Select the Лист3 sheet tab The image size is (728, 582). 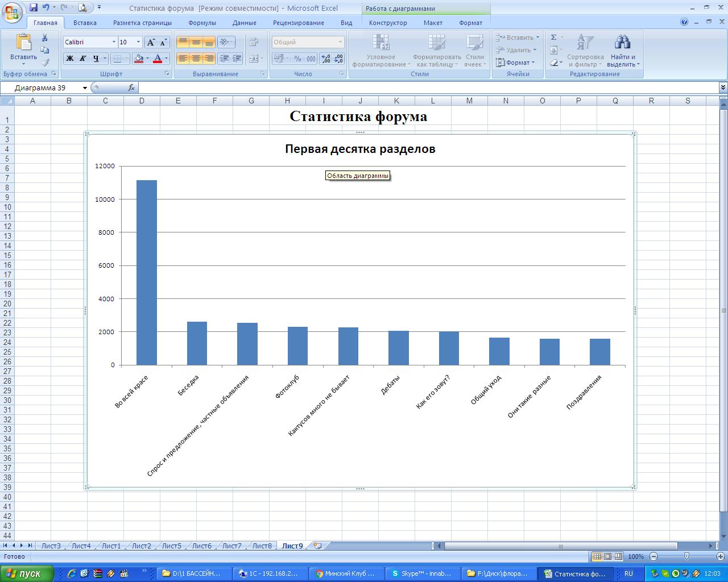[51, 546]
